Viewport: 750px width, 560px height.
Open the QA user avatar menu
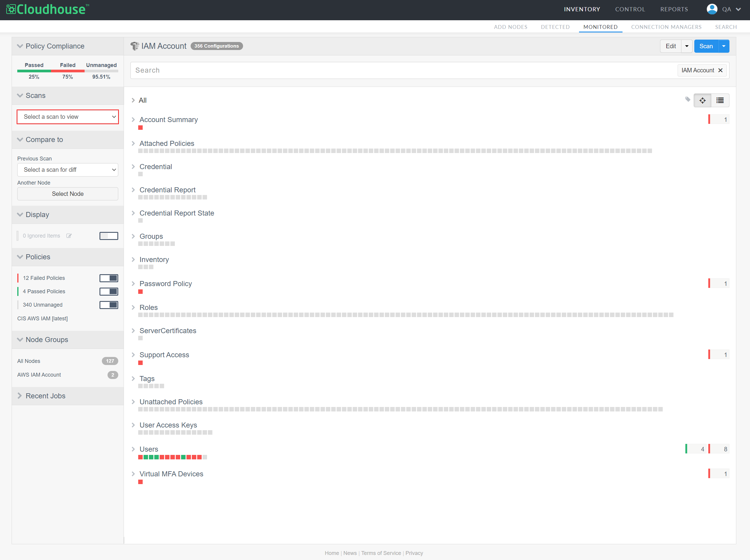tap(723, 9)
